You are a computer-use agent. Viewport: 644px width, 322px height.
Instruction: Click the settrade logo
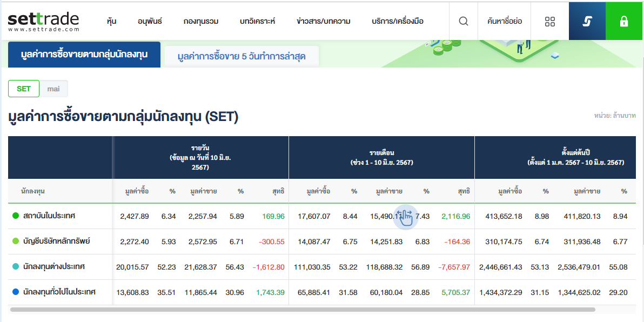(43, 21)
